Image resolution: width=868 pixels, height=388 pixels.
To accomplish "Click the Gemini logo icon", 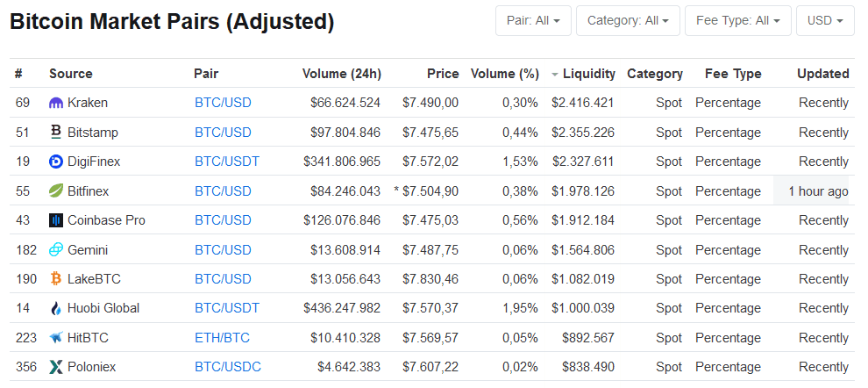I will [56, 250].
